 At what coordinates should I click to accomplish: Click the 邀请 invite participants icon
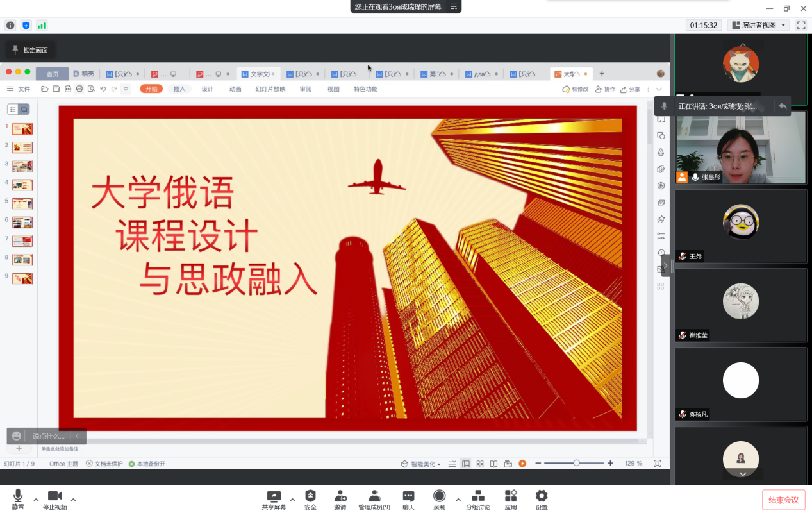coord(340,496)
